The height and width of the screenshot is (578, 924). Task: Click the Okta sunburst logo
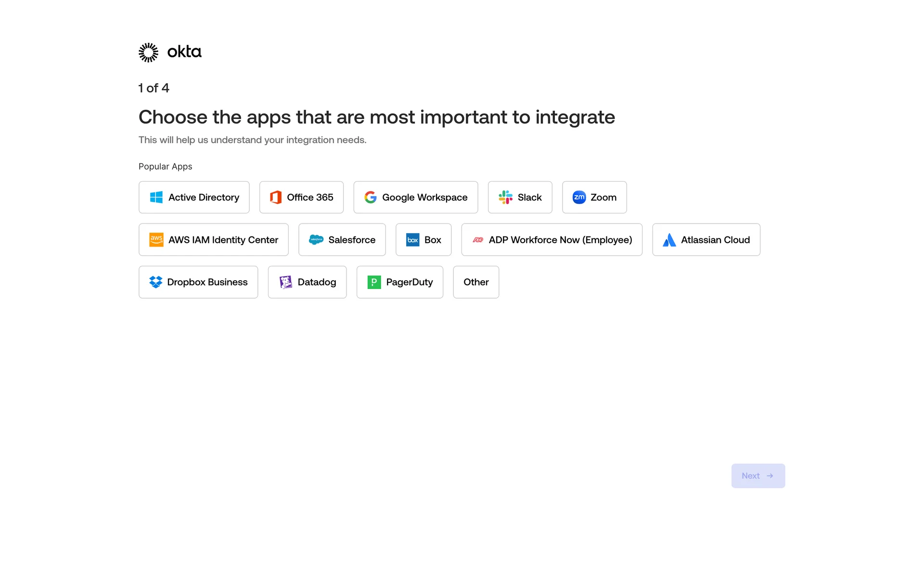tap(148, 52)
